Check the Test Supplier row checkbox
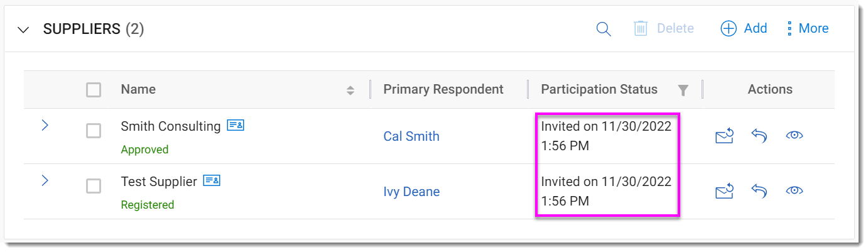 (x=94, y=186)
